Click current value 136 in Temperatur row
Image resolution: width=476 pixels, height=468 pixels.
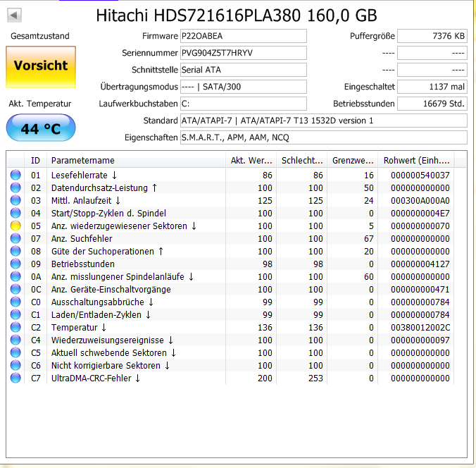(x=265, y=328)
